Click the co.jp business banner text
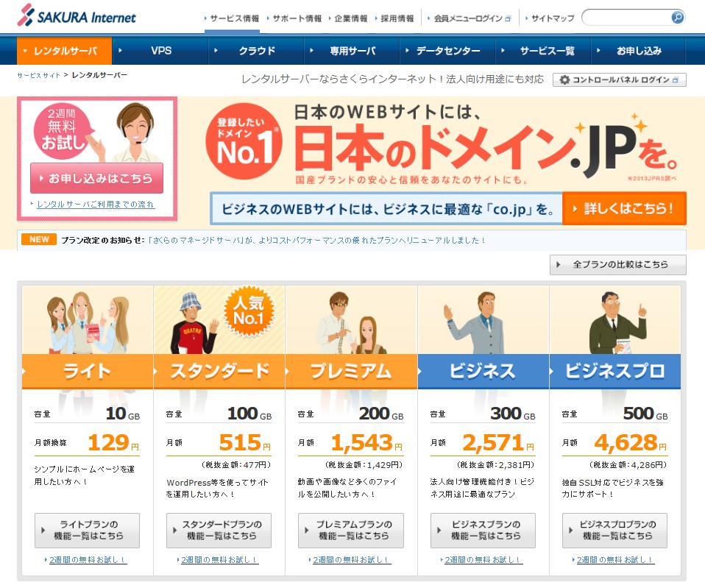This screenshot has height=588, width=705. [x=386, y=208]
